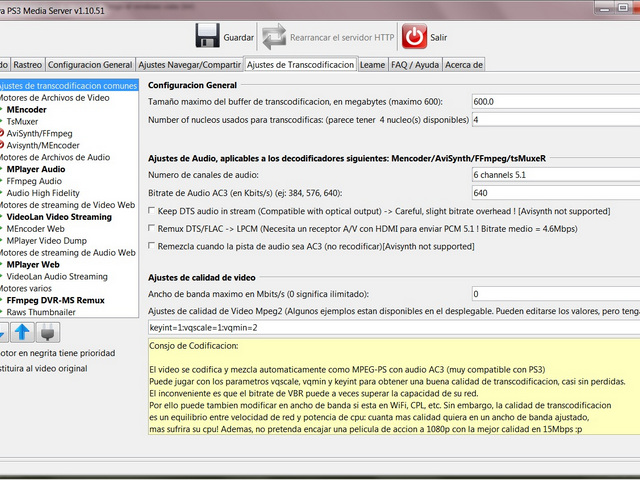
Task: Open the Acerca de tab
Action: 464,64
